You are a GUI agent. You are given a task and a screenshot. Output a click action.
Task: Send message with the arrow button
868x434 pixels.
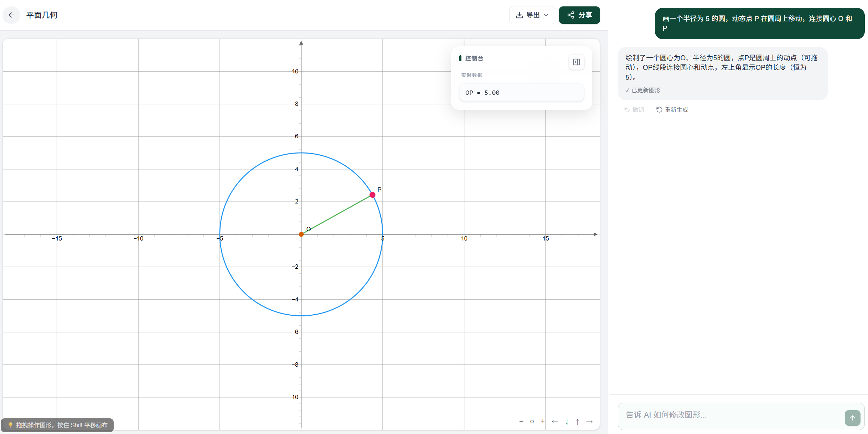pyautogui.click(x=852, y=418)
